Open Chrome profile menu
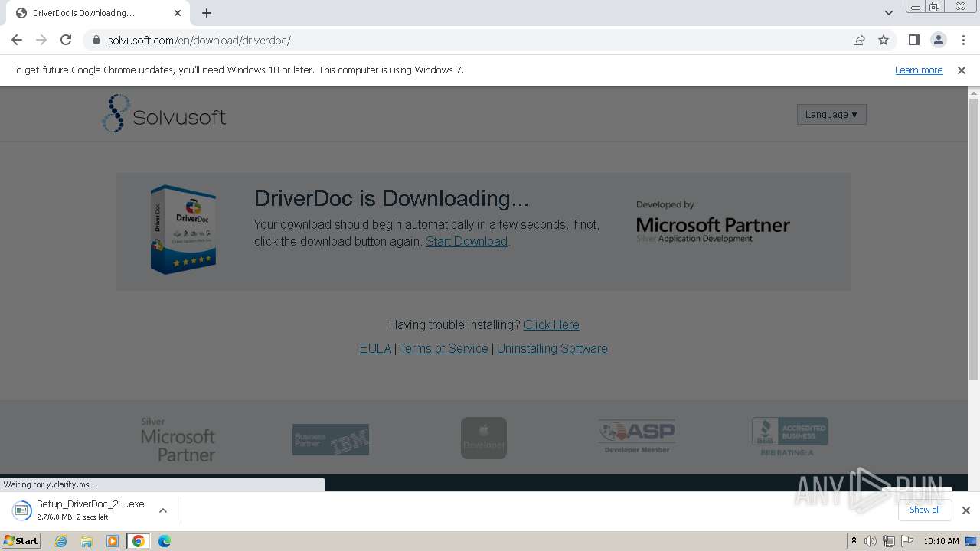Image resolution: width=980 pixels, height=551 pixels. (938, 40)
